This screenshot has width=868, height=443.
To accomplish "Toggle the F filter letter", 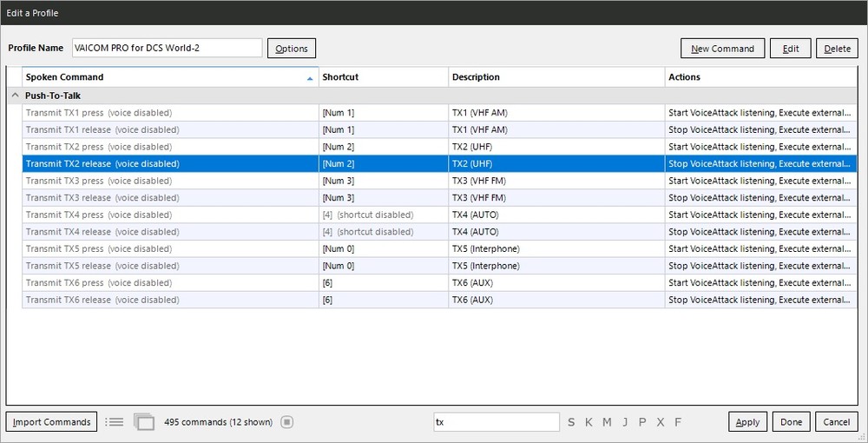I will [x=678, y=422].
